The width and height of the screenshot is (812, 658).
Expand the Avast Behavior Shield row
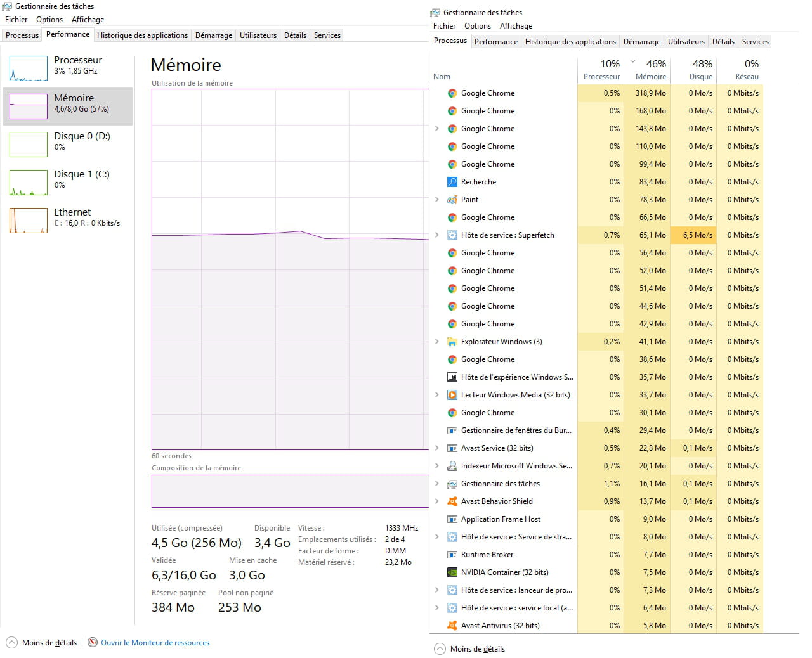tap(437, 501)
